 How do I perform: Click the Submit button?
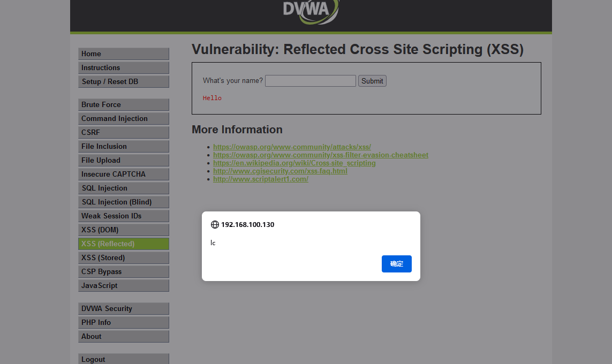(x=372, y=81)
